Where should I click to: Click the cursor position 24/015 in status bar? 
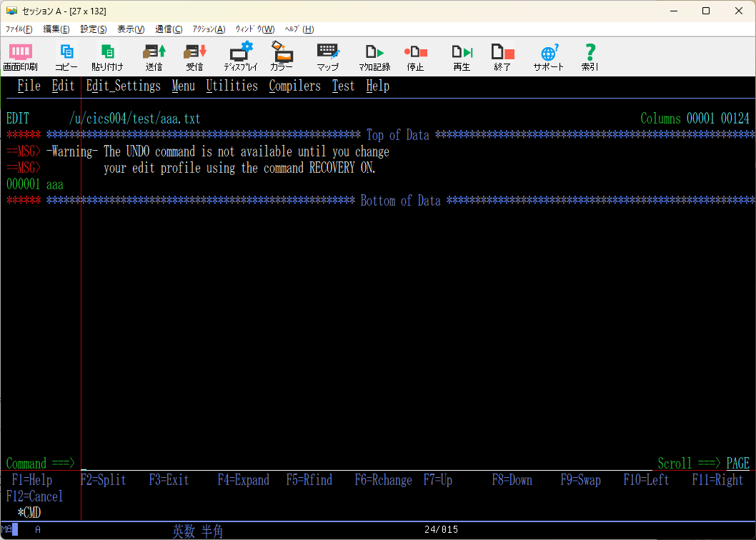[x=441, y=530]
